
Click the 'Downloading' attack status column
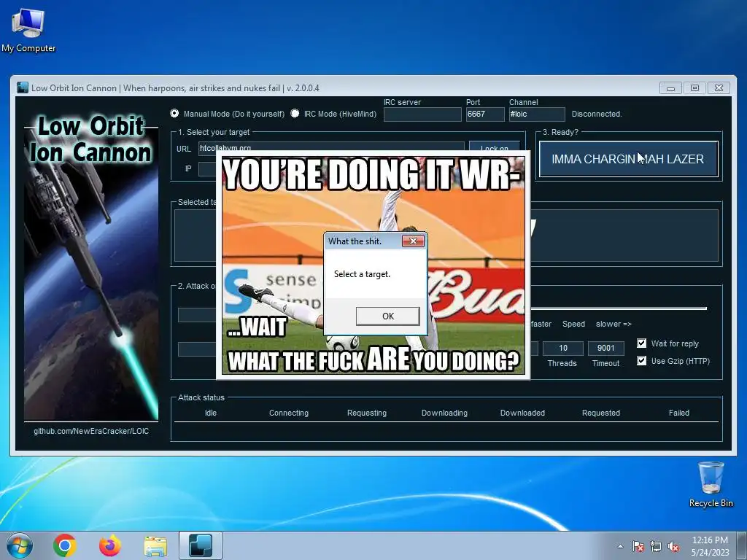tap(444, 413)
